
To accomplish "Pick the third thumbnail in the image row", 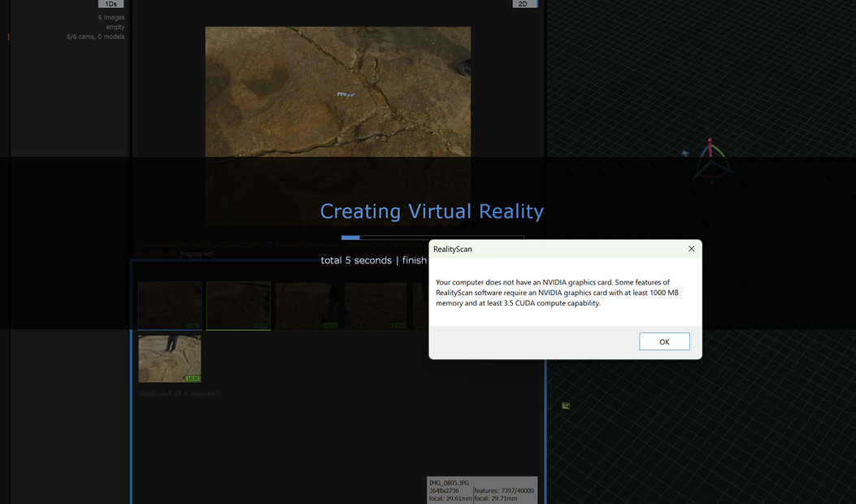I will tap(306, 306).
